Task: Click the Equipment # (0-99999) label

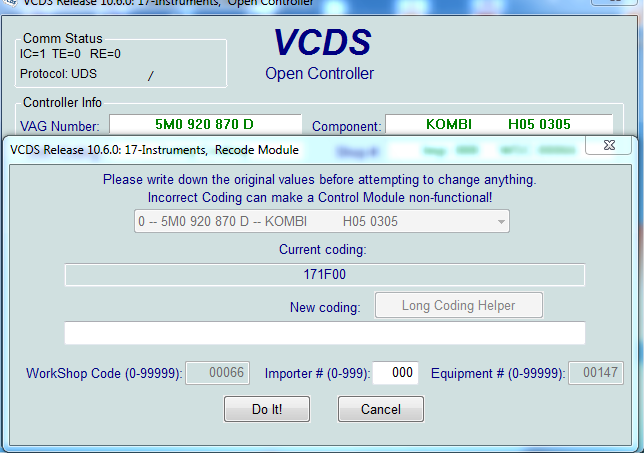Action: (x=498, y=373)
